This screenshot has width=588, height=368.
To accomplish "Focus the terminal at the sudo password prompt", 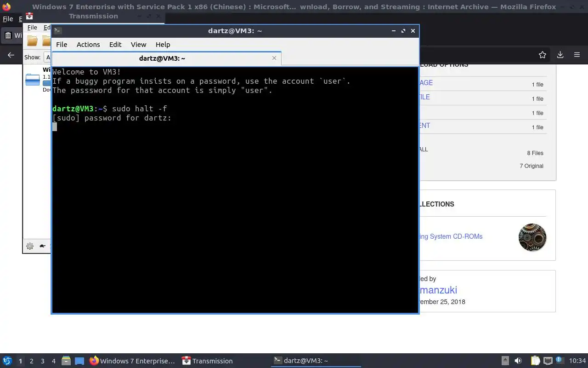I will click(235, 190).
